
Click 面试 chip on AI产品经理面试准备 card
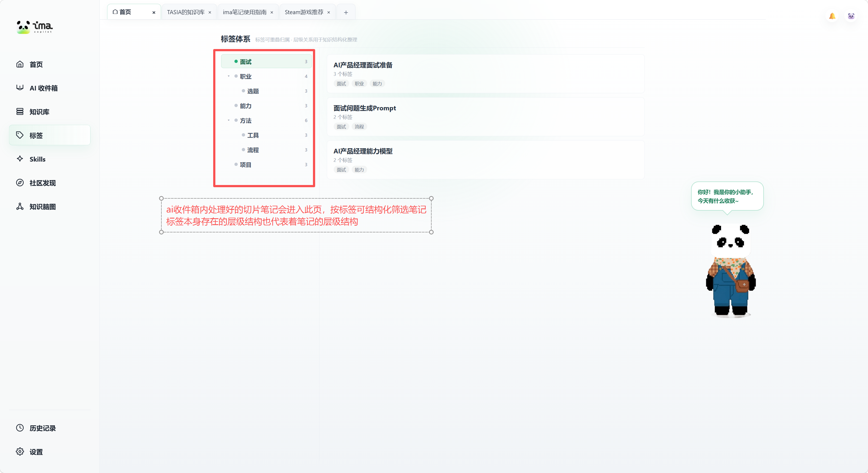point(341,83)
